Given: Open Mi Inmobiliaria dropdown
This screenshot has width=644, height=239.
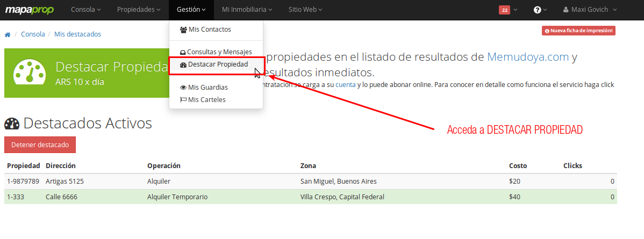Looking at the screenshot, I should point(247,10).
